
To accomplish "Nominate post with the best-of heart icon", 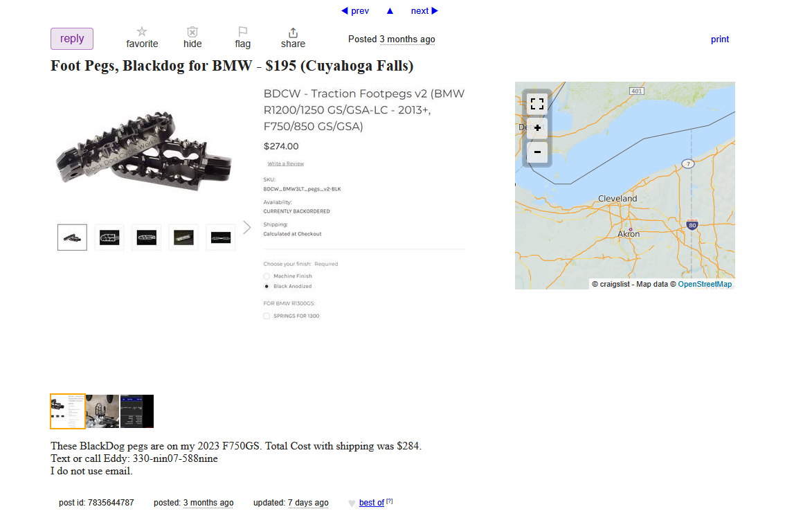I will pyautogui.click(x=352, y=503).
